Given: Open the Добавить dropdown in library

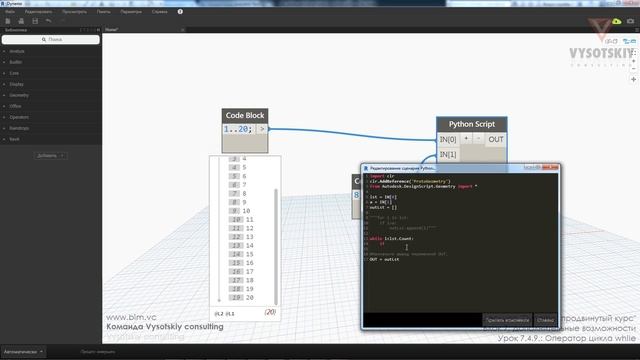Looking at the screenshot, I should click(x=50, y=156).
